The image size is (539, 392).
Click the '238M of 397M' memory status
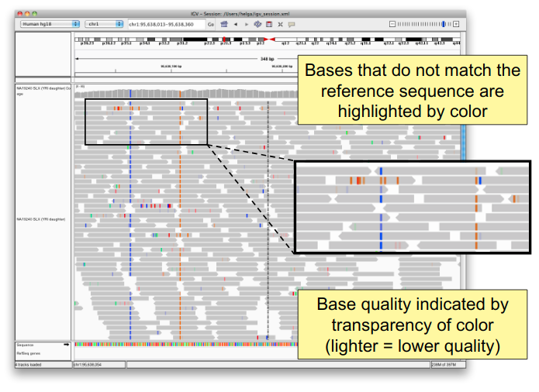444,365
